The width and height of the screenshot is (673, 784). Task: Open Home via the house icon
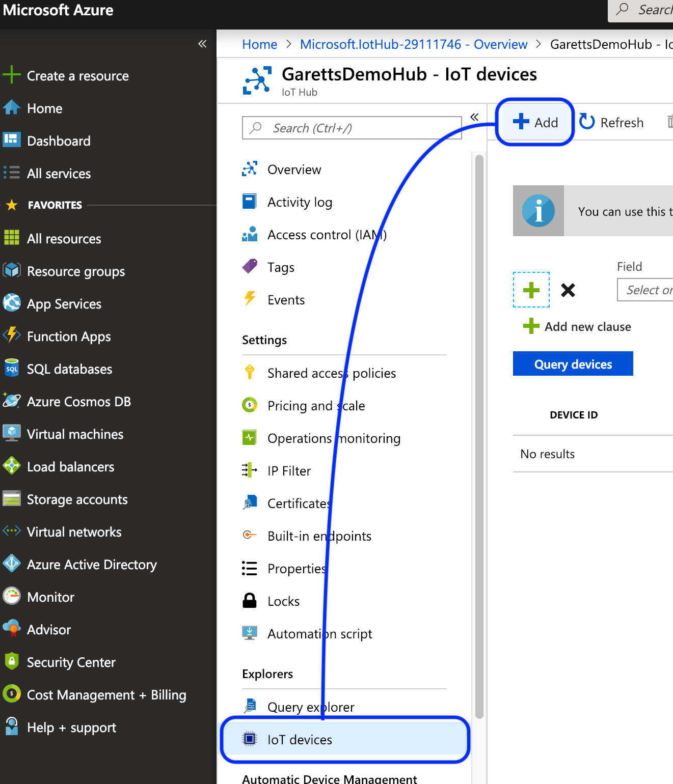pyautogui.click(x=11, y=108)
